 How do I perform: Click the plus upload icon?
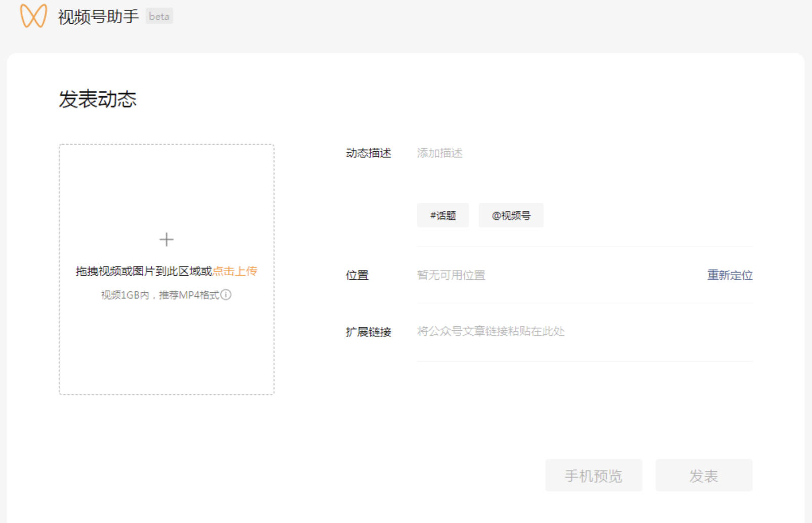tap(166, 239)
